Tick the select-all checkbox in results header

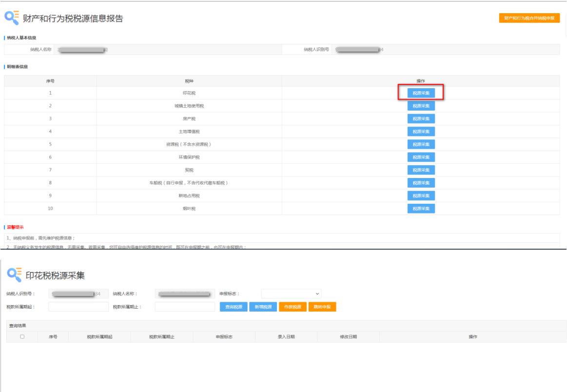(x=22, y=337)
